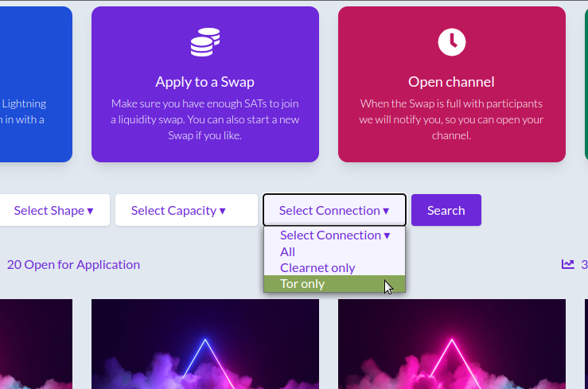Image resolution: width=588 pixels, height=389 pixels.
Task: Collapse the Select Connection dropdown
Action: click(x=334, y=210)
